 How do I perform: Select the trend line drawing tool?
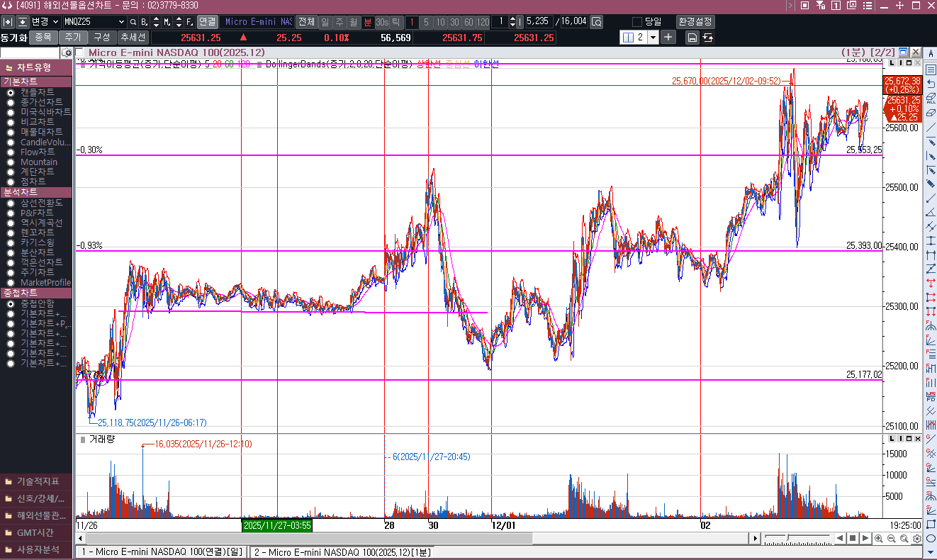pyautogui.click(x=931, y=128)
